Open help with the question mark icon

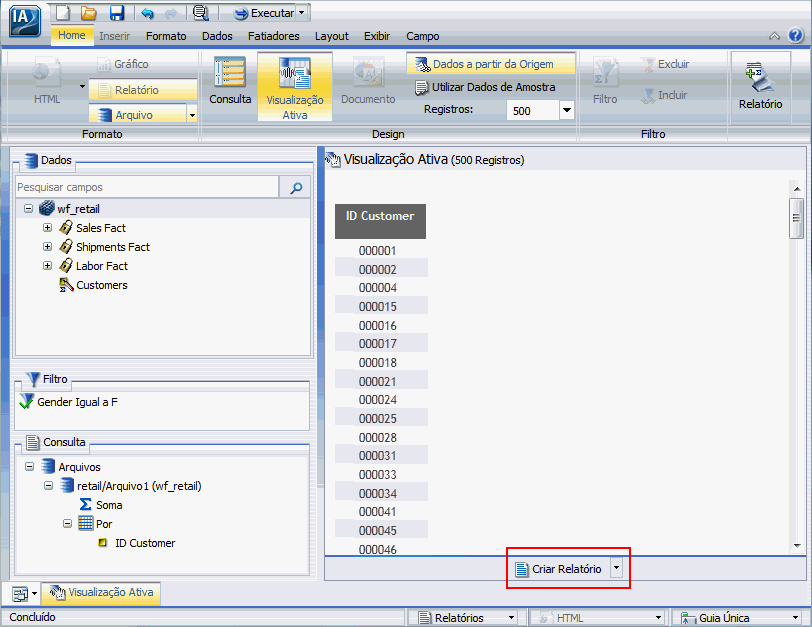click(x=795, y=35)
